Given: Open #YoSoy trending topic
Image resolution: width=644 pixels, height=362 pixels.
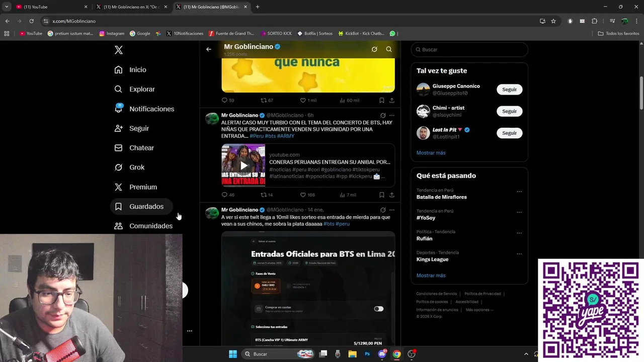Looking at the screenshot, I should [426, 218].
